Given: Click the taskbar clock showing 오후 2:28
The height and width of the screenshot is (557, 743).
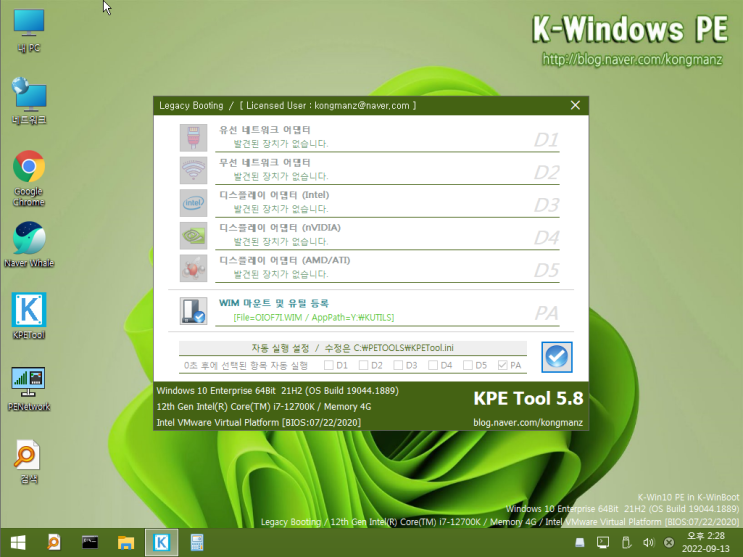Looking at the screenshot, I should coord(706,542).
